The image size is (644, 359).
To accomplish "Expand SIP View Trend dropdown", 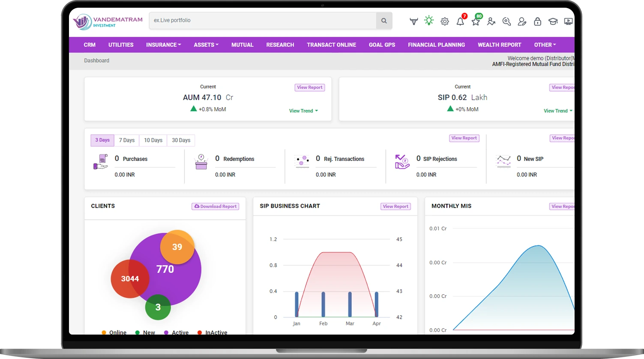I will click(558, 111).
